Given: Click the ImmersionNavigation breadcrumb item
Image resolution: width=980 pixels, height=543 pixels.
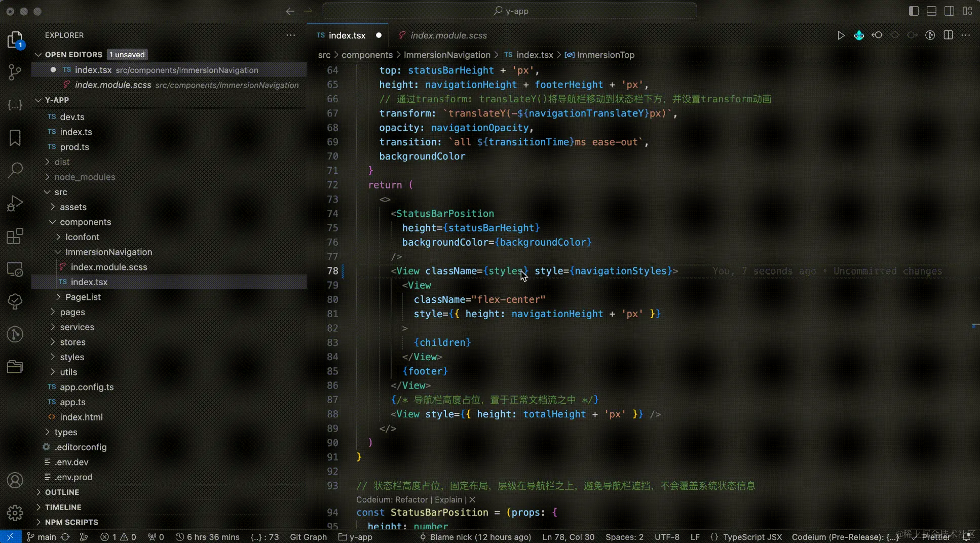Looking at the screenshot, I should pyautogui.click(x=447, y=55).
